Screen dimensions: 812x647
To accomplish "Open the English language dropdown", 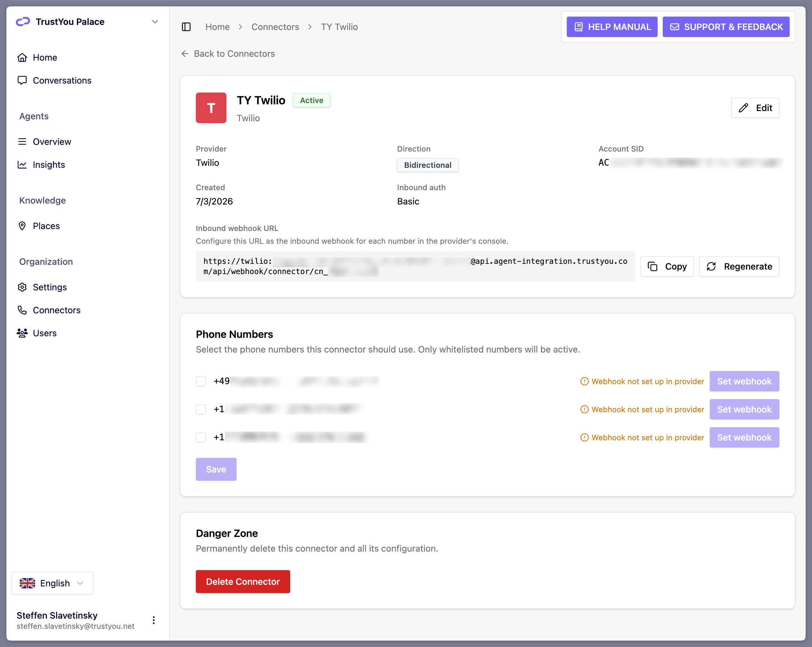I will [x=52, y=583].
